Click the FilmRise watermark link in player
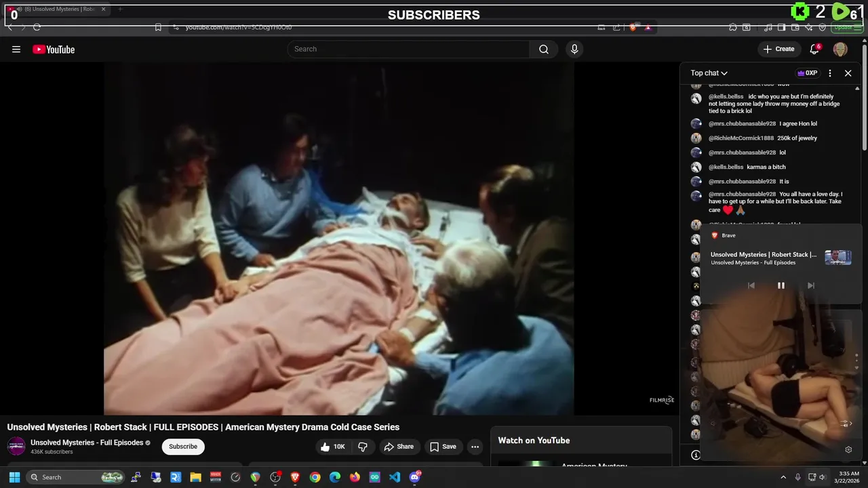This screenshot has width=868, height=488. tap(662, 401)
